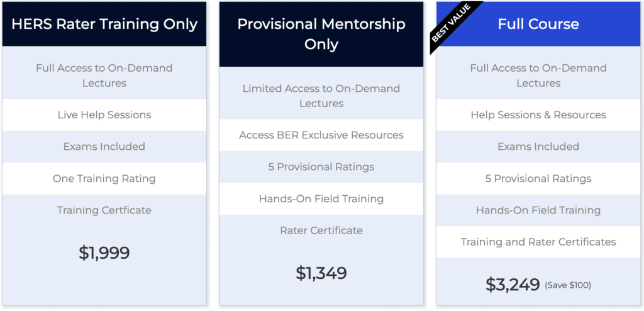This screenshot has width=644, height=311.
Task: Click One Training Rating row
Action: tap(104, 179)
